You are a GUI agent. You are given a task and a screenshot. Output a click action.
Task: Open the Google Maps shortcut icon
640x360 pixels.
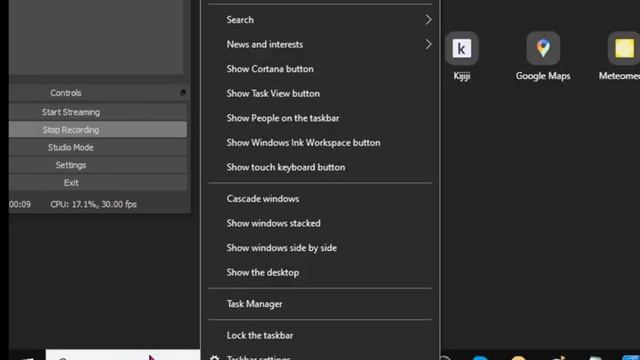tap(543, 49)
